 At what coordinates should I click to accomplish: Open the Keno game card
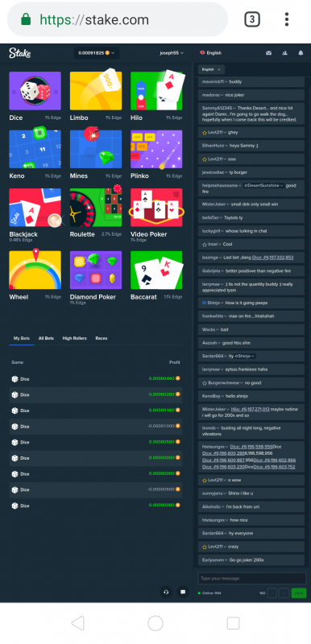point(35,149)
